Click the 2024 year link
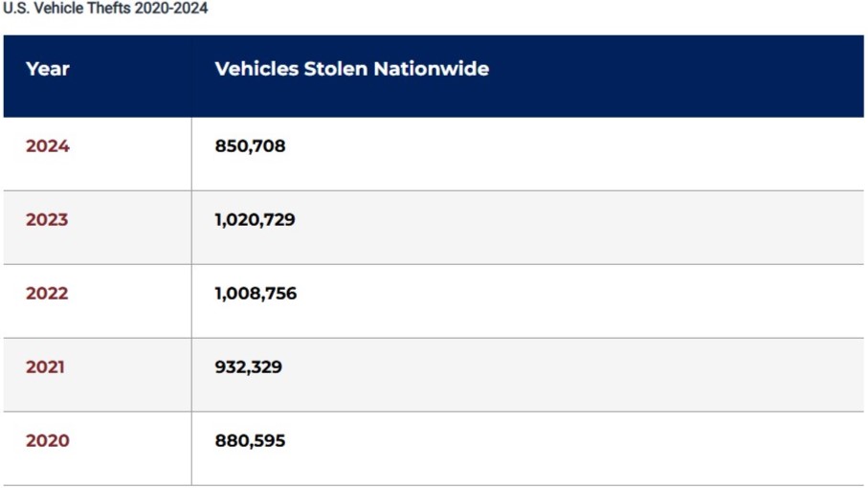This screenshot has height=488, width=868. tap(48, 146)
